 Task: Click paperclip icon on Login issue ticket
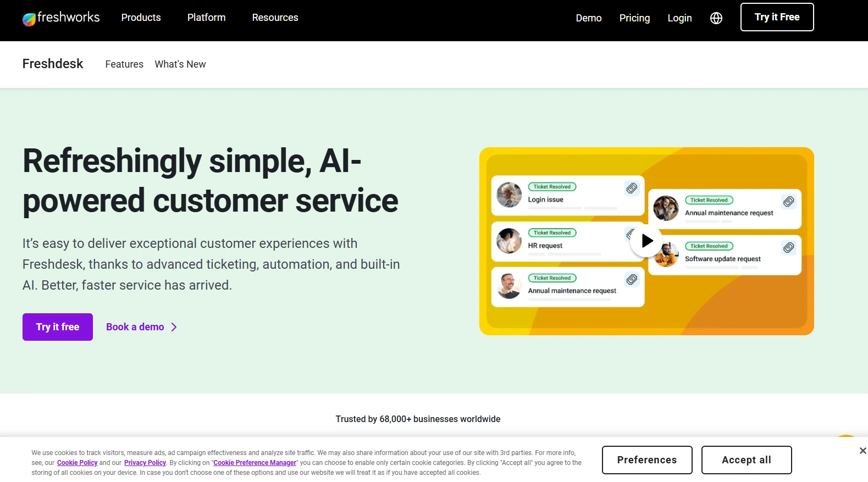(632, 189)
